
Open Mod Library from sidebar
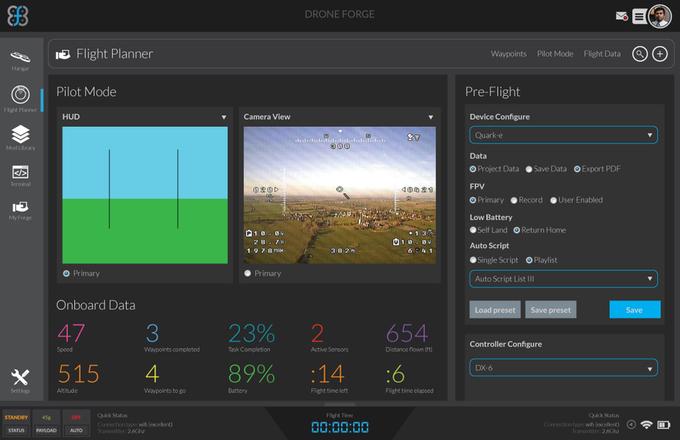coord(20,136)
